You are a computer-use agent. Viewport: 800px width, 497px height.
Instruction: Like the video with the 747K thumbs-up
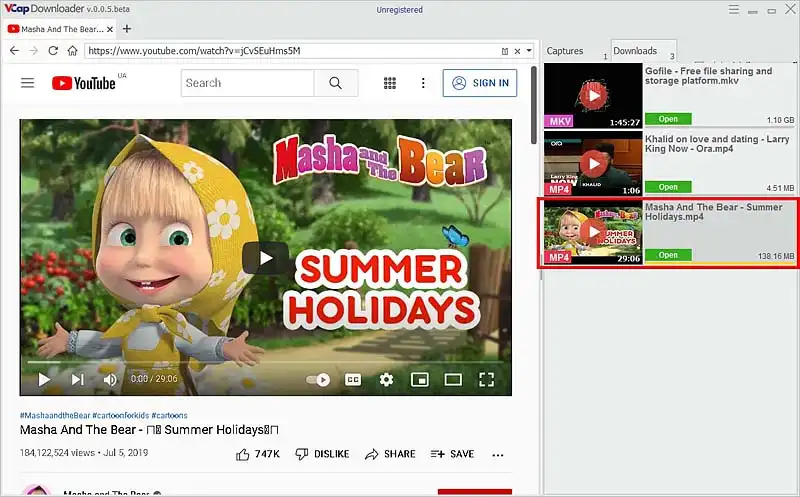(x=258, y=454)
